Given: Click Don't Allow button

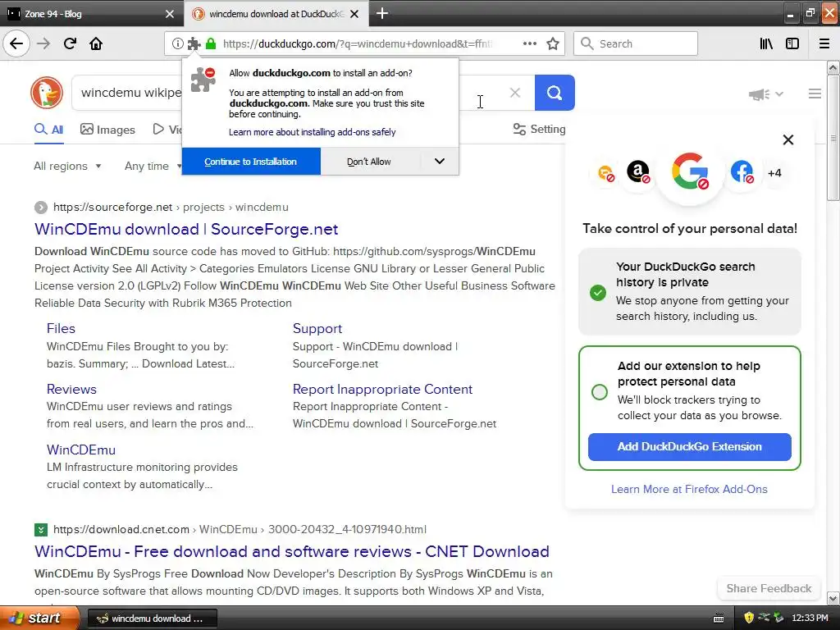Looking at the screenshot, I should click(369, 162).
